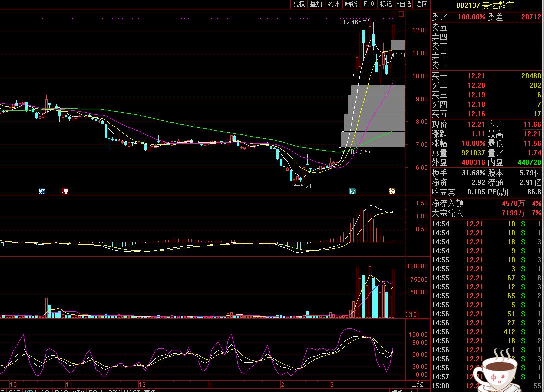The height and width of the screenshot is (392, 544).
Task: Click 买二 bid price 12.20
Action: pos(476,85)
